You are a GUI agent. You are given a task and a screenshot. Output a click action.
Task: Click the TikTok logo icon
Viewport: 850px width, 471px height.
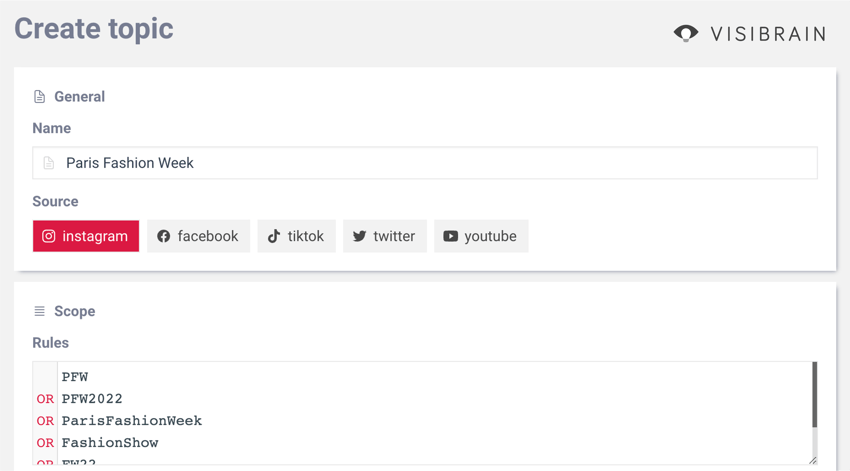click(x=274, y=236)
